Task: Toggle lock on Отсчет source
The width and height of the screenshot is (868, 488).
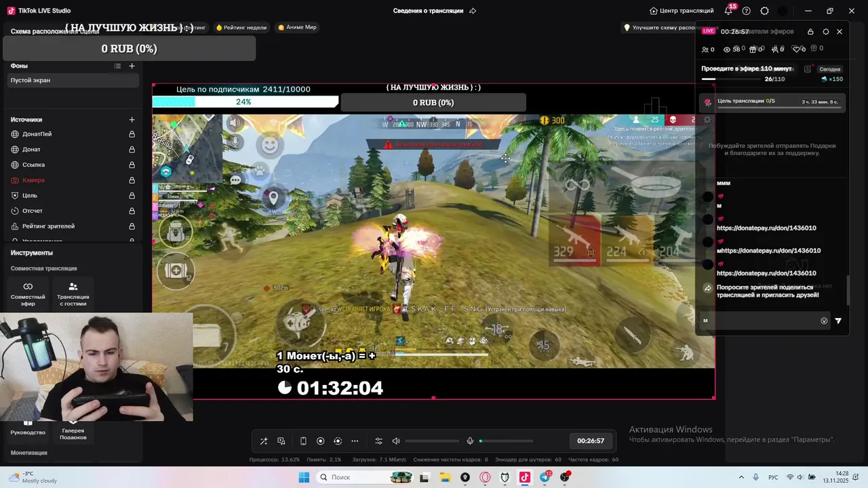Action: 132,211
